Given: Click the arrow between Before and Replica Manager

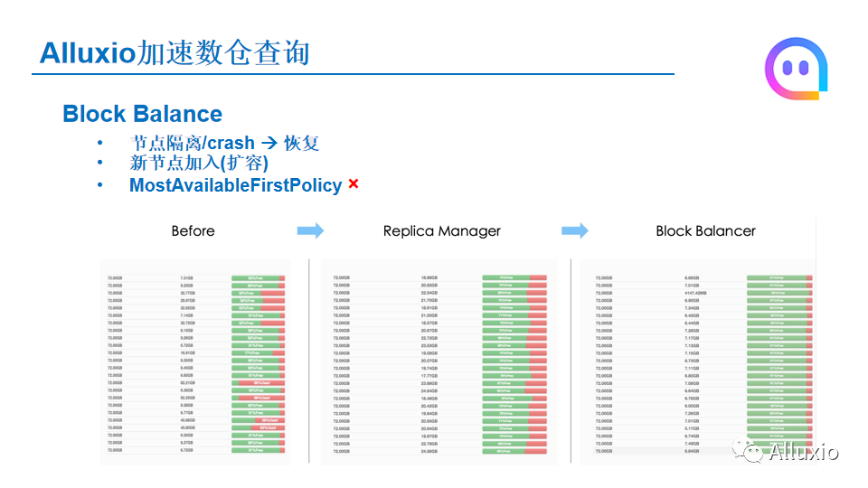Looking at the screenshot, I should (x=310, y=230).
